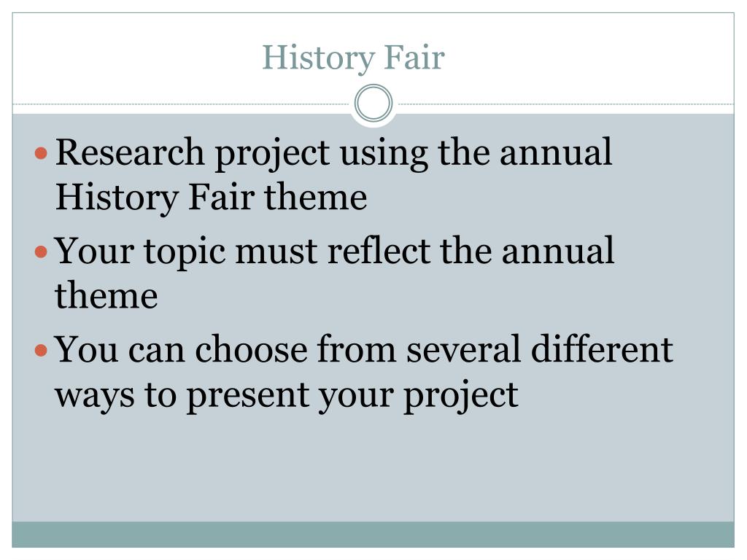Click the line 'Your topic must reflect the annual'

tap(334, 252)
